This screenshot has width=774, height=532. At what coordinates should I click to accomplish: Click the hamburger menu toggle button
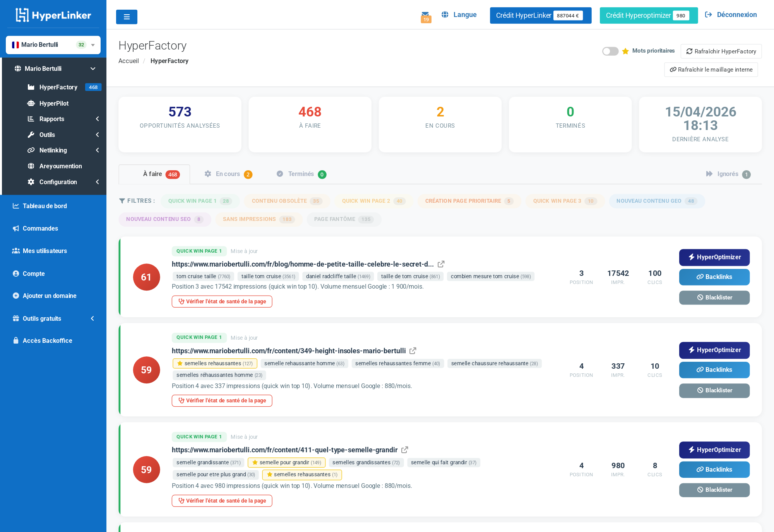(127, 17)
